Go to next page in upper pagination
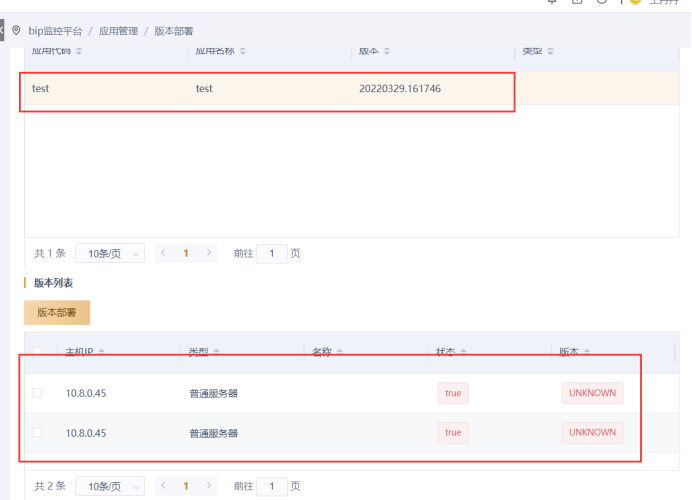Viewport: 692px width, 500px height. 209,254
